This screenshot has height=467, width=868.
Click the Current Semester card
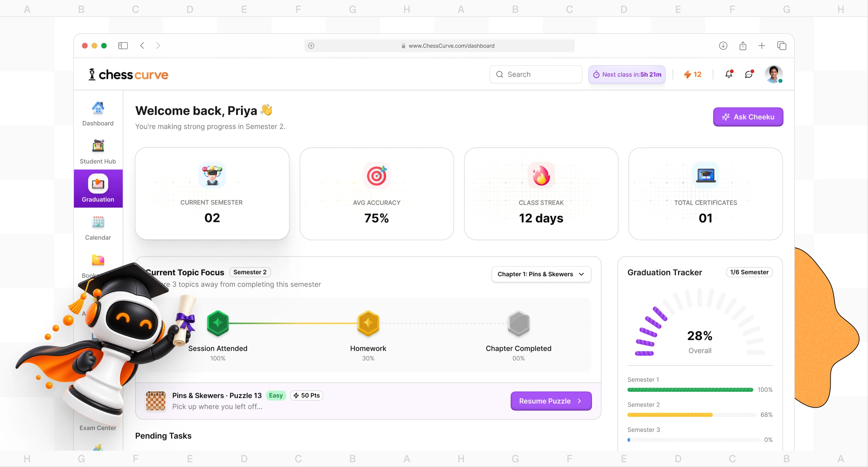click(212, 194)
